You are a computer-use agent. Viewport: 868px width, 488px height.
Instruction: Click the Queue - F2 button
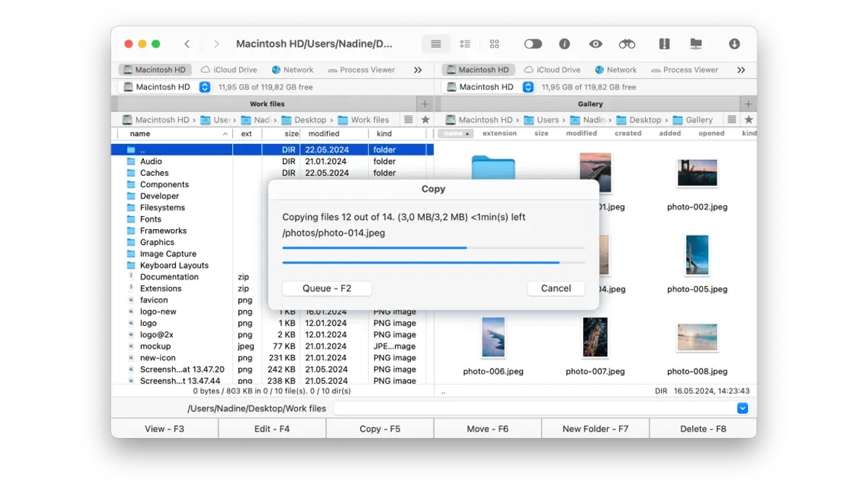(x=327, y=288)
